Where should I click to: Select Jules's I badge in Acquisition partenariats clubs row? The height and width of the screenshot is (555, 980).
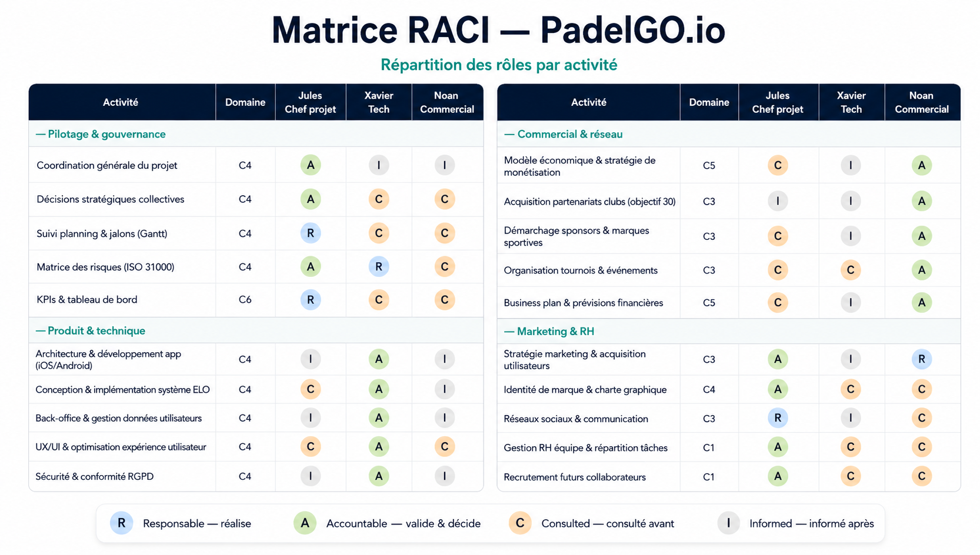[x=778, y=201]
